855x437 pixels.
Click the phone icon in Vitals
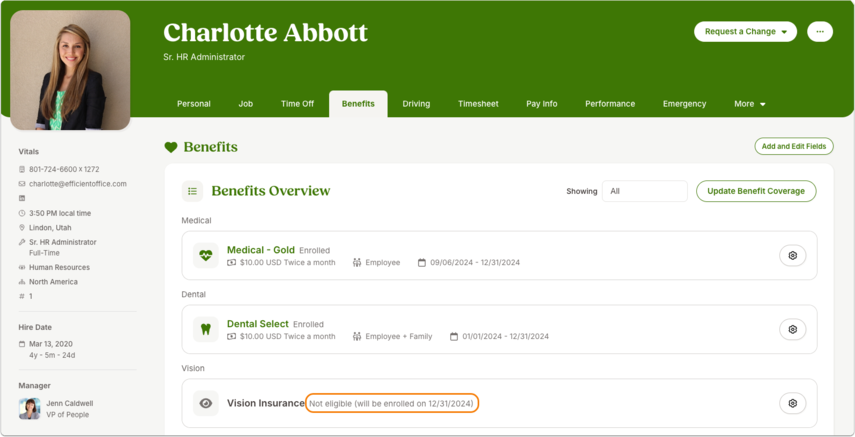(22, 170)
